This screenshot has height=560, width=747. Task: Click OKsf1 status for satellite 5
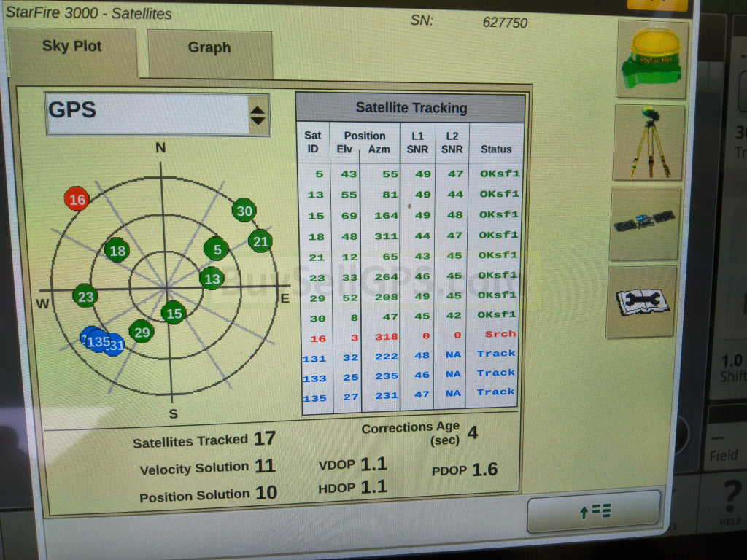(500, 174)
